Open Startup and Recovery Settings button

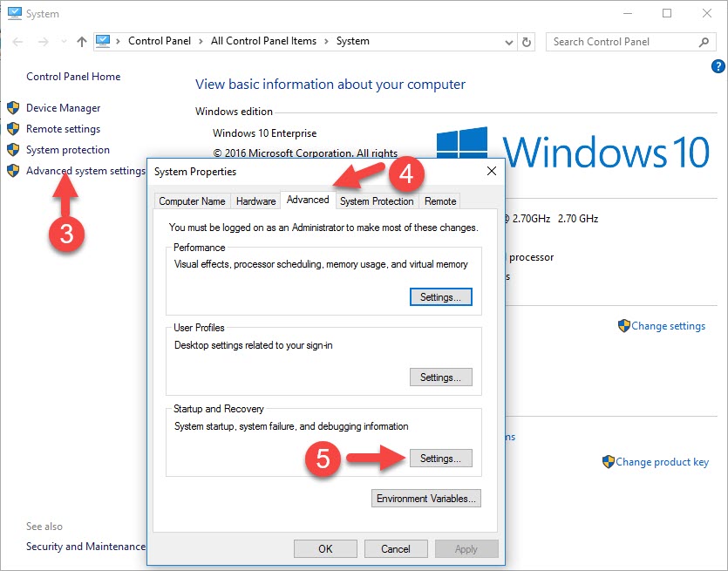pos(440,459)
